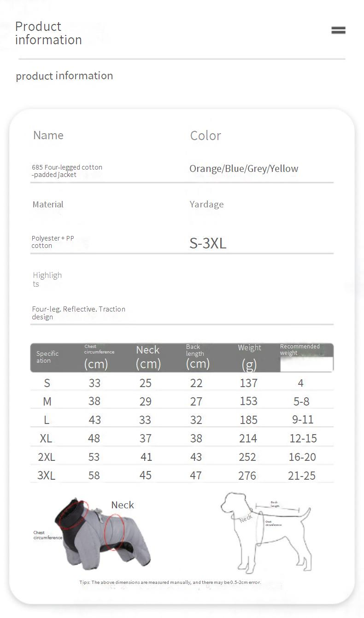Select the 3XL size row label
This screenshot has width=364, height=618.
tap(46, 475)
